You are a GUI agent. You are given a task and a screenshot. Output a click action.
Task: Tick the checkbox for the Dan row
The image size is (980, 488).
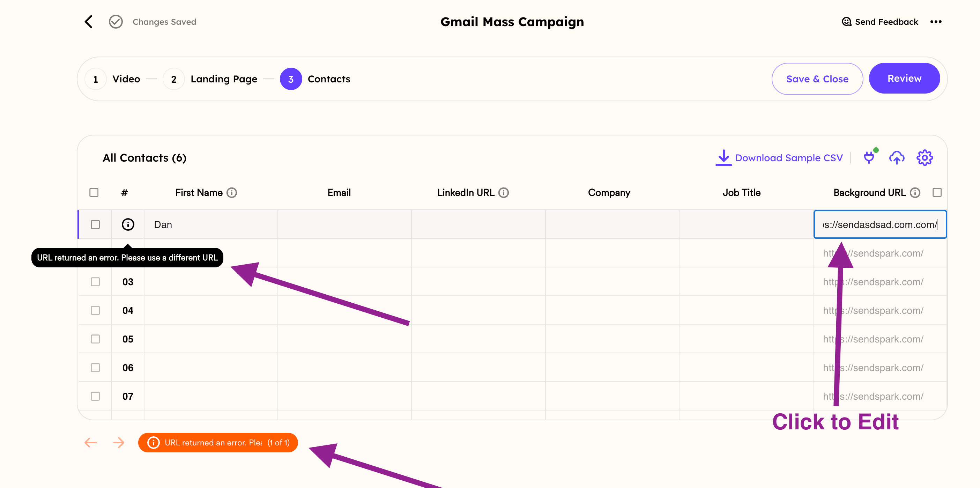click(96, 224)
